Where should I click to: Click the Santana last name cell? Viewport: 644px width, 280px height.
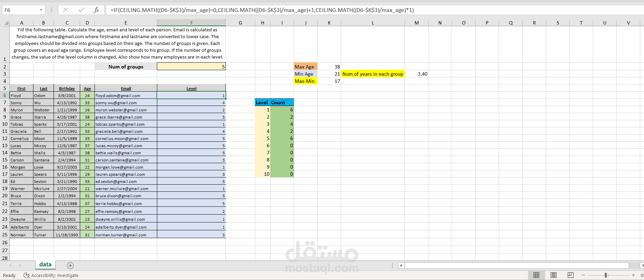coord(43,160)
